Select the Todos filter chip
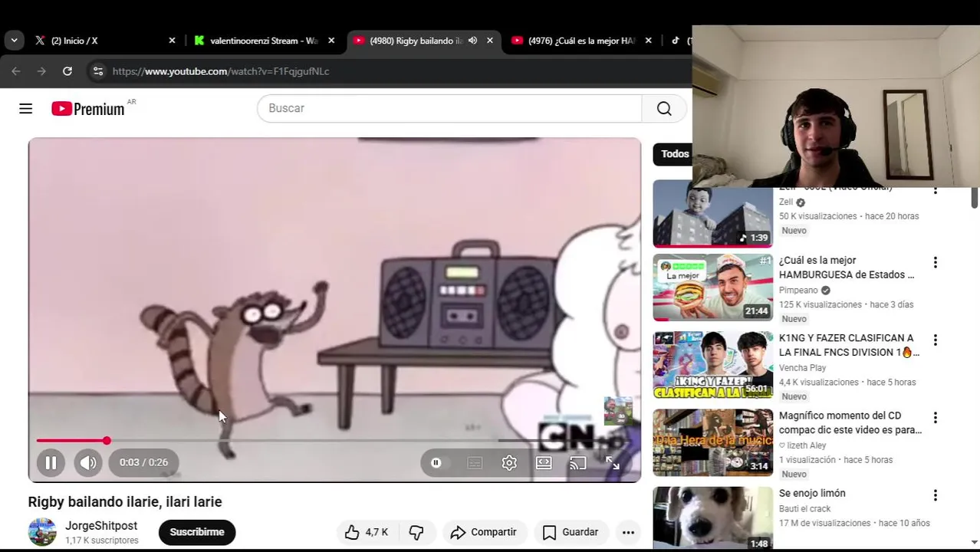The height and width of the screenshot is (552, 980). click(x=674, y=154)
